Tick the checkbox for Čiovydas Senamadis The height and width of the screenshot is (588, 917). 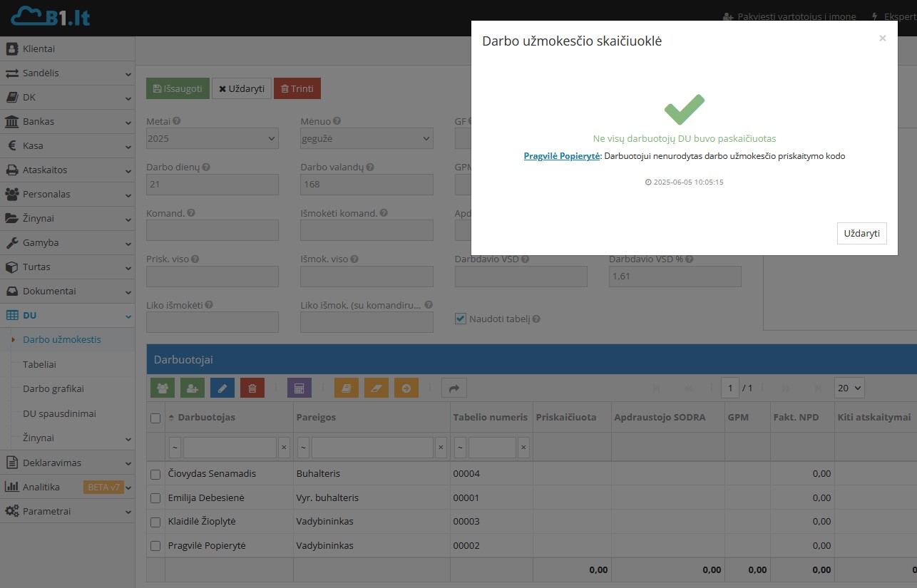pyautogui.click(x=155, y=474)
